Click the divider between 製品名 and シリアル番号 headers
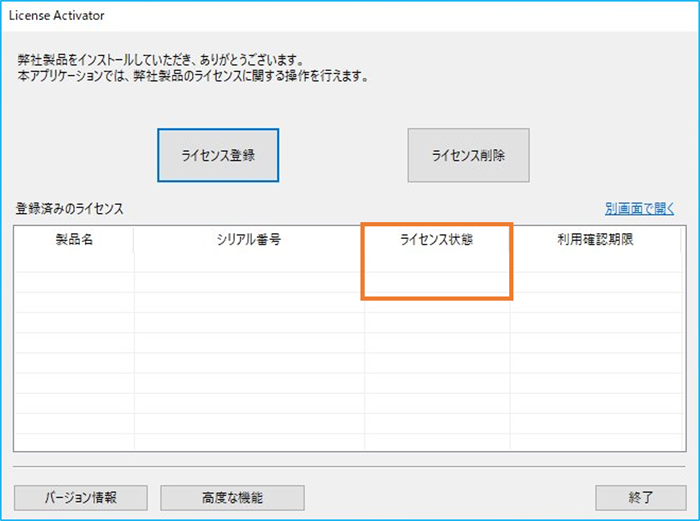Image resolution: width=700 pixels, height=521 pixels. point(134,241)
